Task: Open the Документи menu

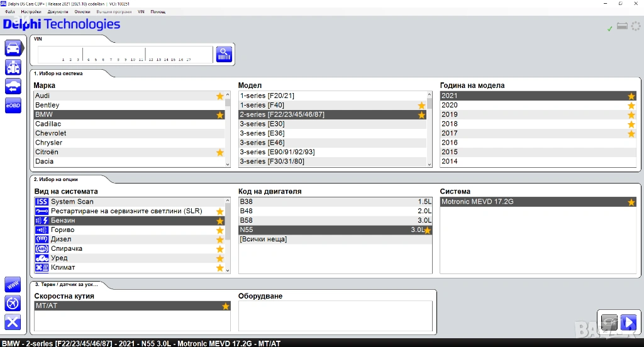Action: 58,12
